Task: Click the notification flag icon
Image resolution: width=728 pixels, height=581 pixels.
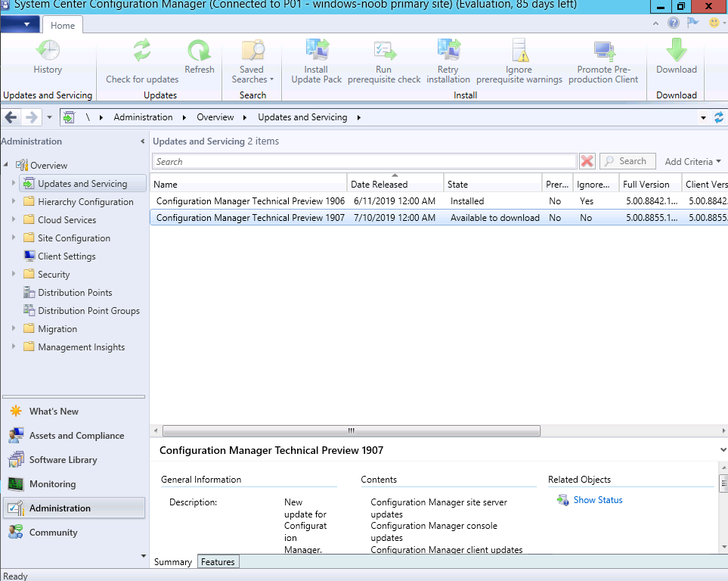Action: pyautogui.click(x=692, y=22)
